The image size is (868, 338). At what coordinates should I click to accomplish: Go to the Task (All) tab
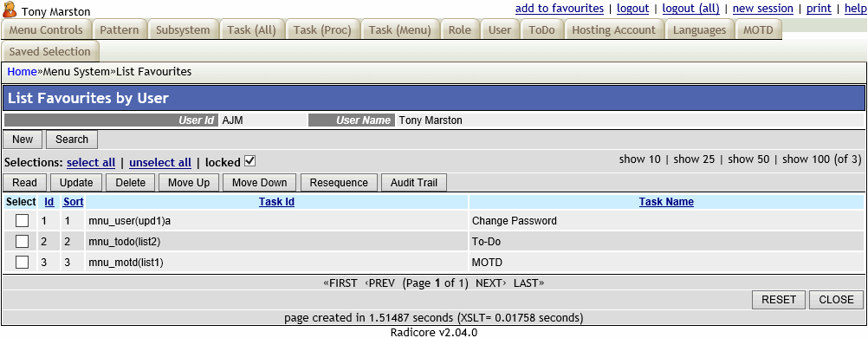point(252,30)
